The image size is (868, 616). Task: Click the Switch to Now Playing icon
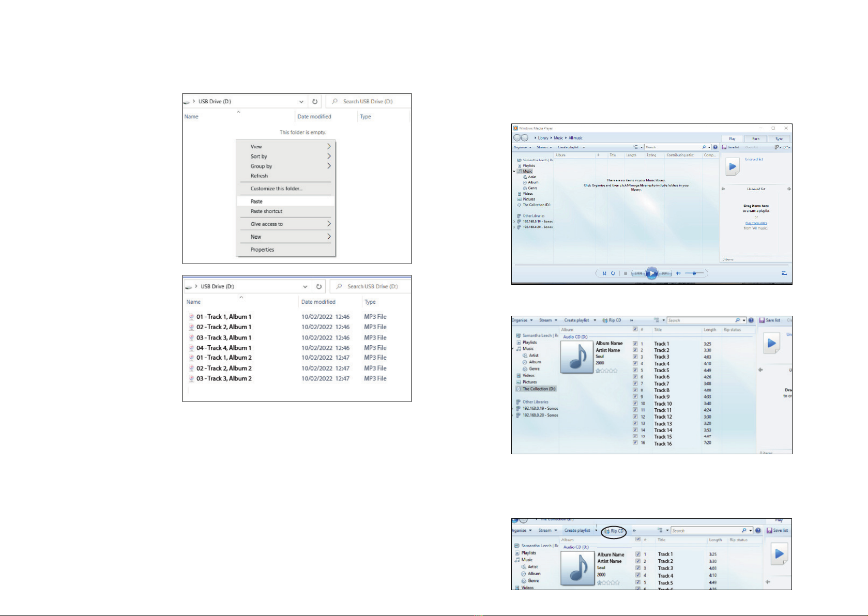click(x=784, y=273)
